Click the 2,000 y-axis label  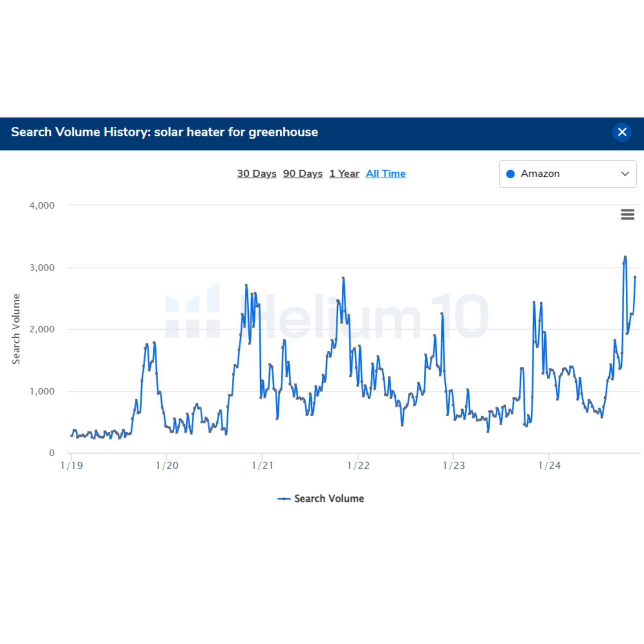(x=42, y=329)
